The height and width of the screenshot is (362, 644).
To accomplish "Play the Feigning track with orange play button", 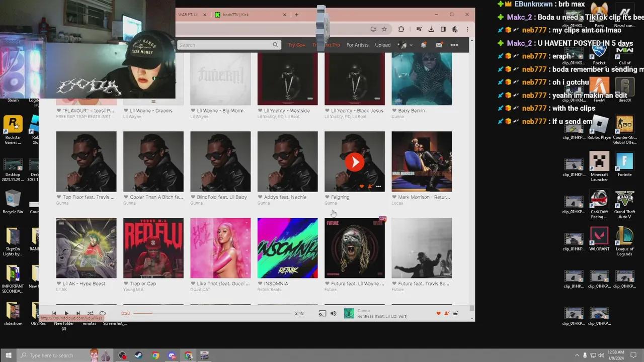I will point(355,162).
